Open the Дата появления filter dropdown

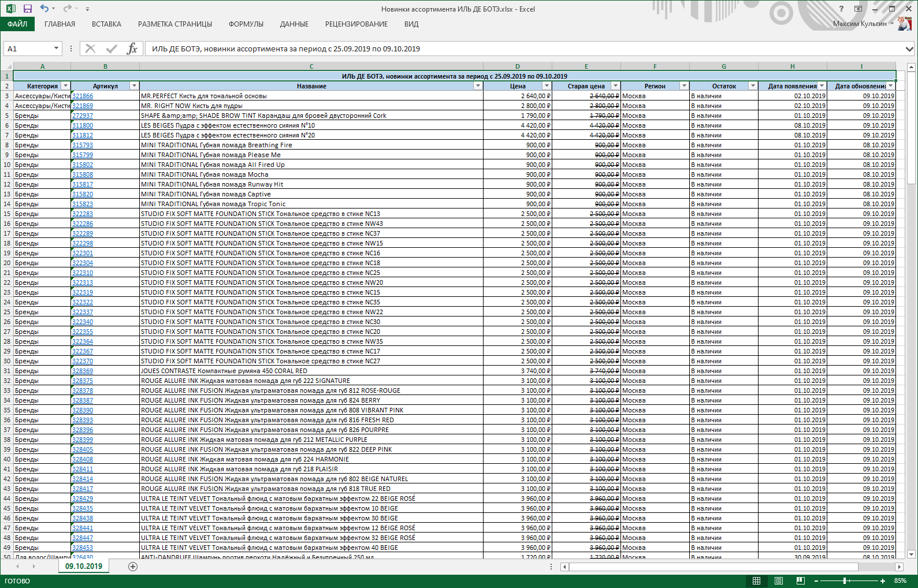(x=822, y=86)
